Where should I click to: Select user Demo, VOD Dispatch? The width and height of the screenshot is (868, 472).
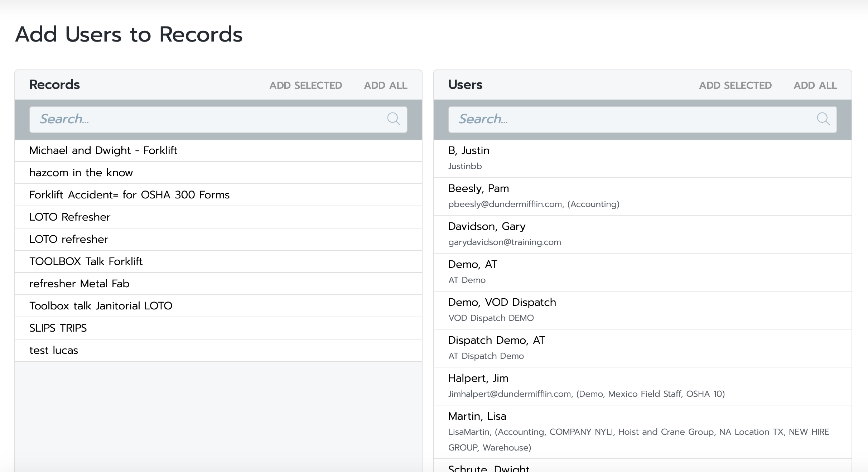[x=642, y=310]
